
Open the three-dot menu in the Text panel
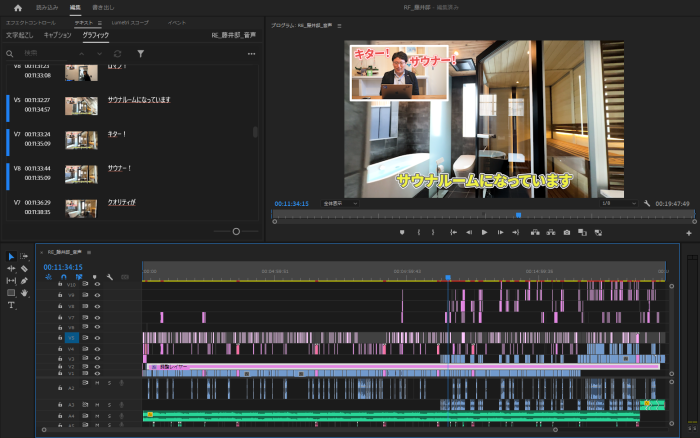coord(251,53)
